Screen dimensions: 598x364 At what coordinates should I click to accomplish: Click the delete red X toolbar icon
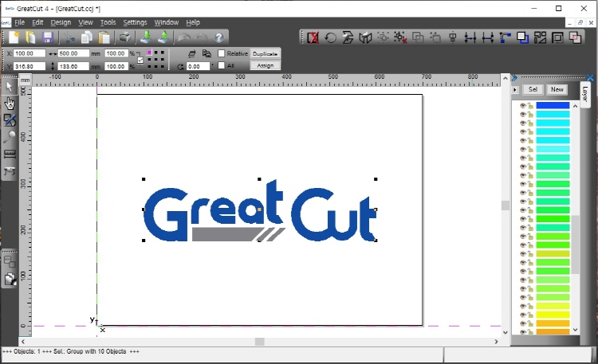313,37
